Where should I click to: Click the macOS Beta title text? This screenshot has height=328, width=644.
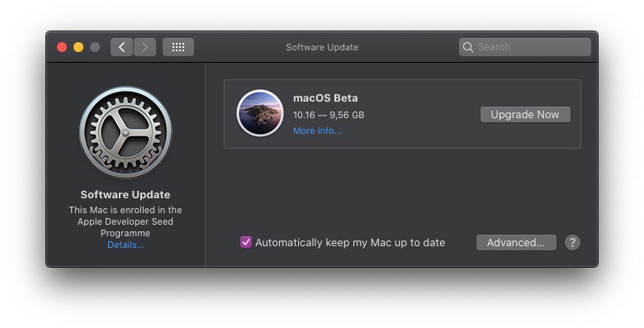tap(325, 98)
